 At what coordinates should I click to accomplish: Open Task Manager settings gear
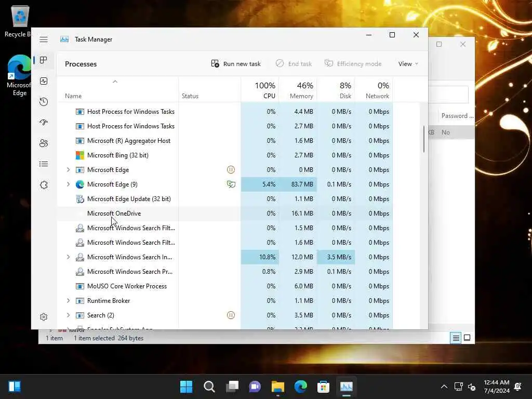pos(44,317)
